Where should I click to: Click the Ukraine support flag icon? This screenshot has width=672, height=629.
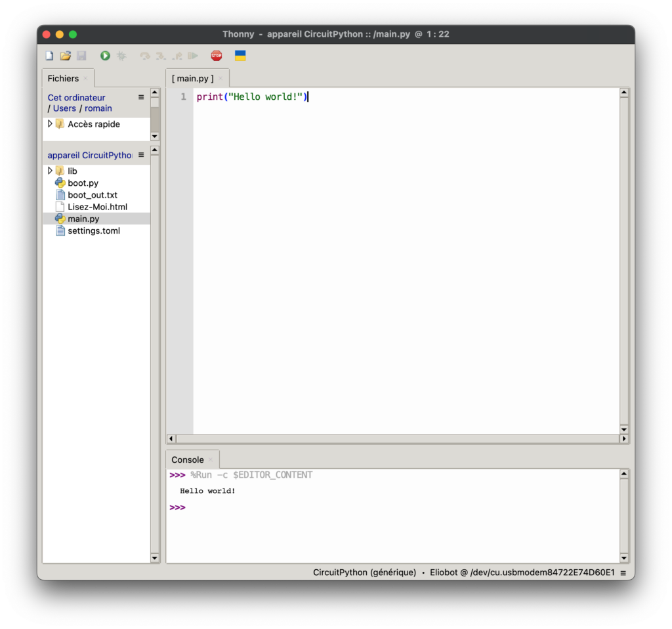click(x=240, y=55)
